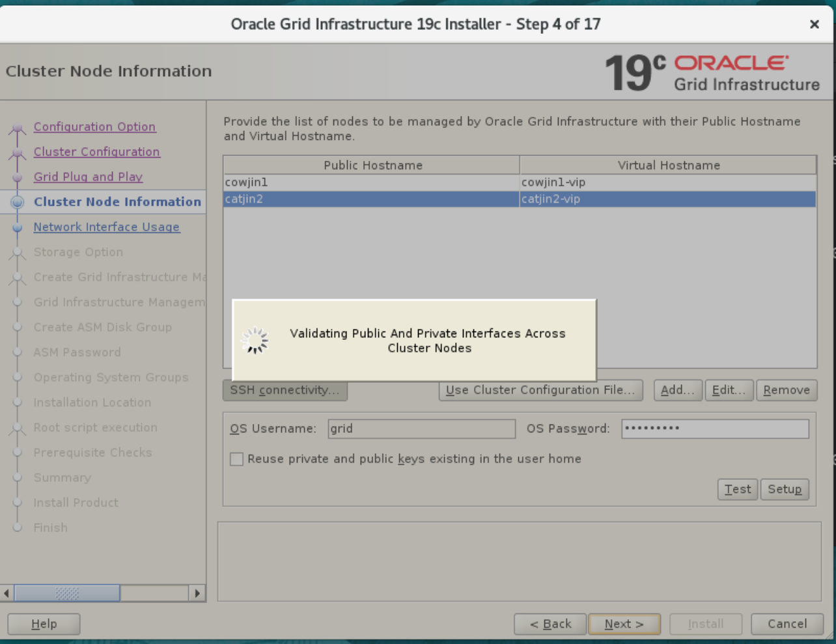This screenshot has width=836, height=644.
Task: Click the sidebar horizontal scrollbar thumb
Action: [x=67, y=593]
